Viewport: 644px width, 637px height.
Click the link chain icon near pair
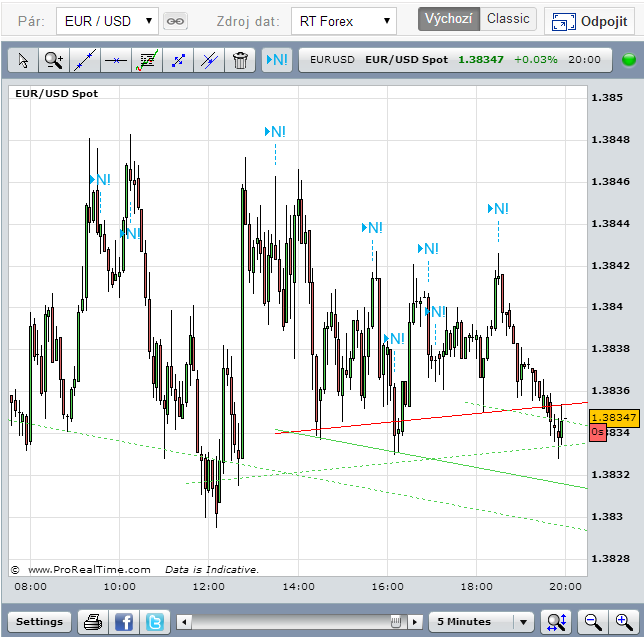(x=175, y=21)
